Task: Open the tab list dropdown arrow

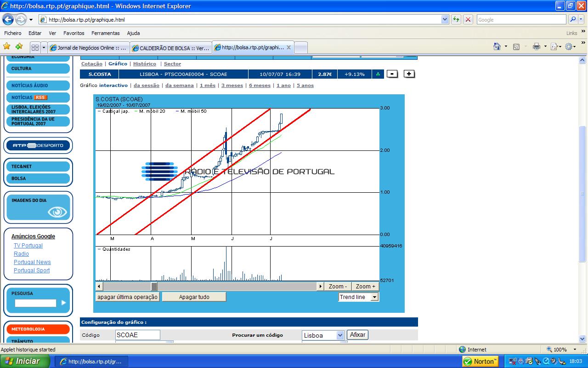Action: 44,47
